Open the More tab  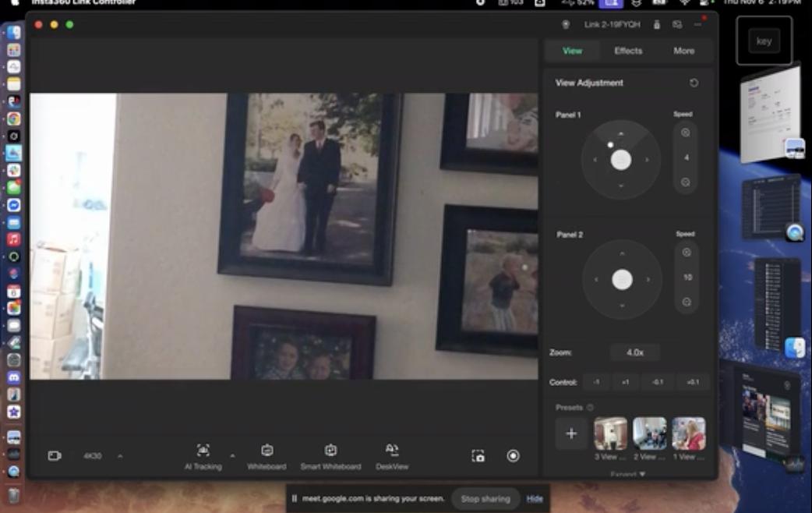683,51
